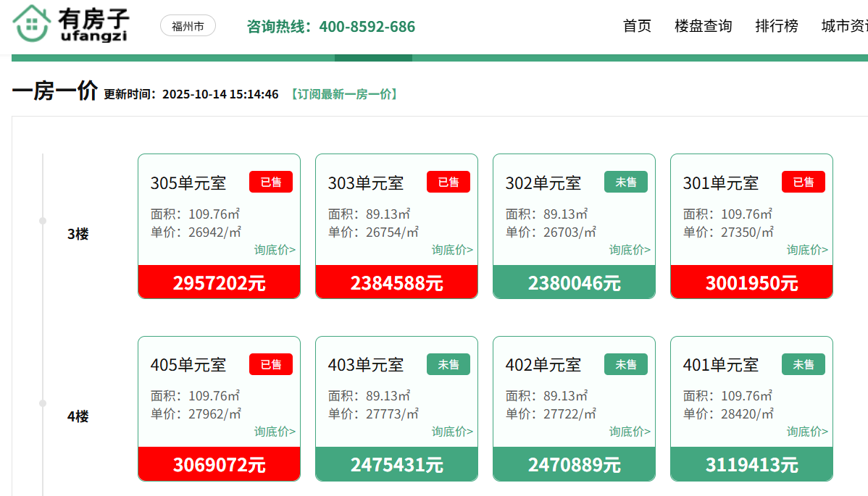Open the 福州市 city selector

(188, 27)
